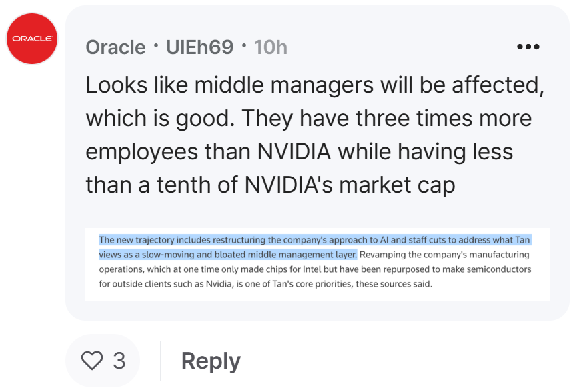Image resolution: width=581 pixels, height=392 pixels.
Task: Click the 10h timestamp on the comment
Action: (271, 47)
